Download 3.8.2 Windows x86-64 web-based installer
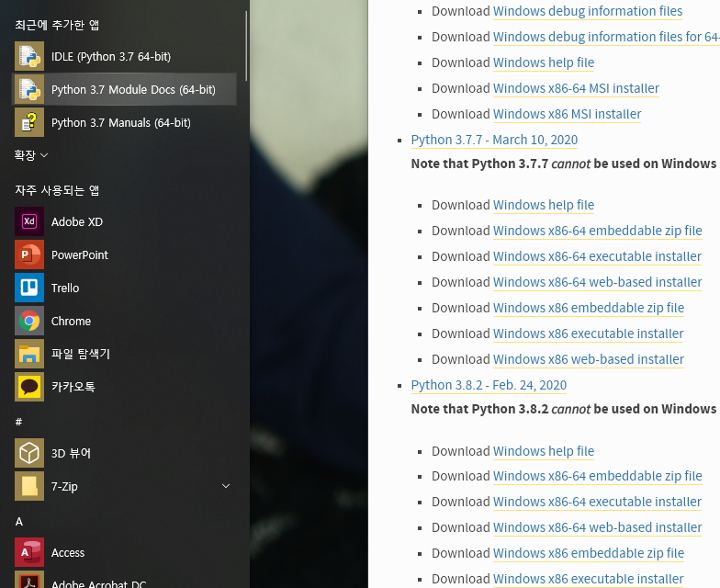720x588 pixels. [x=597, y=527]
